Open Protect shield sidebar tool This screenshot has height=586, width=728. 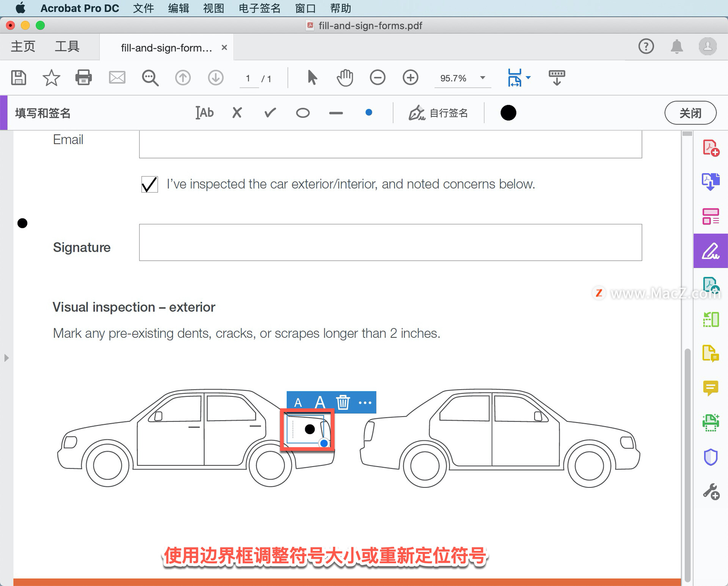(711, 457)
